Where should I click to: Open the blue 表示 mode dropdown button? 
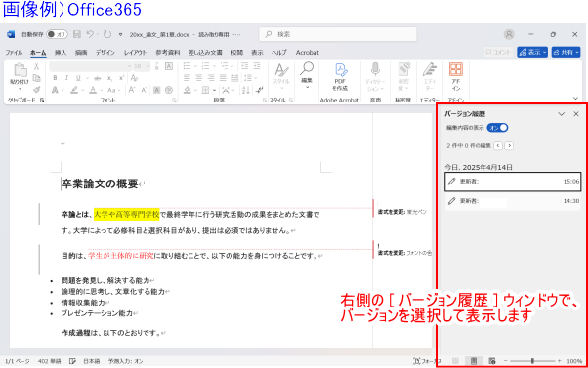point(532,52)
